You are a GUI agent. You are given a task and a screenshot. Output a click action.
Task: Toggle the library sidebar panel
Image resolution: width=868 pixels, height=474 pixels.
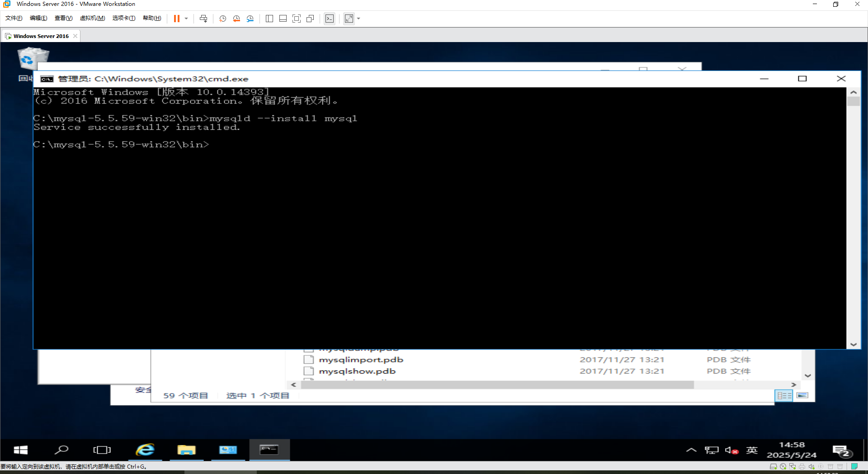pyautogui.click(x=269, y=19)
